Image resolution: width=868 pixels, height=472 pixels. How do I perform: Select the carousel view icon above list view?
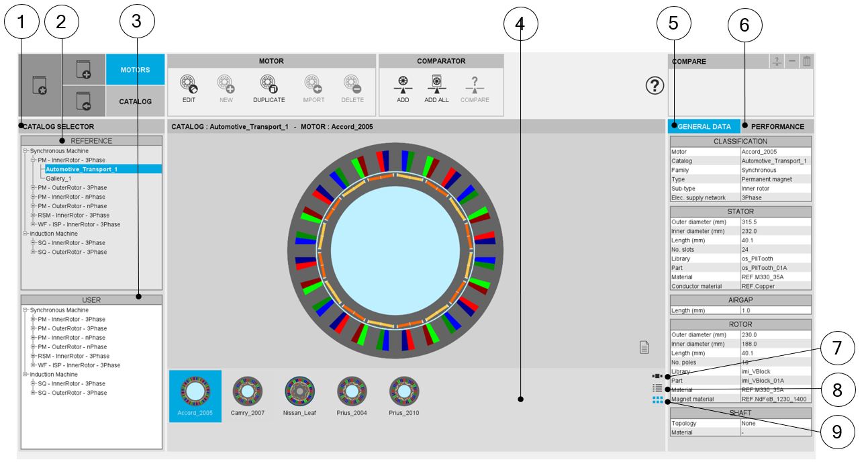657,377
